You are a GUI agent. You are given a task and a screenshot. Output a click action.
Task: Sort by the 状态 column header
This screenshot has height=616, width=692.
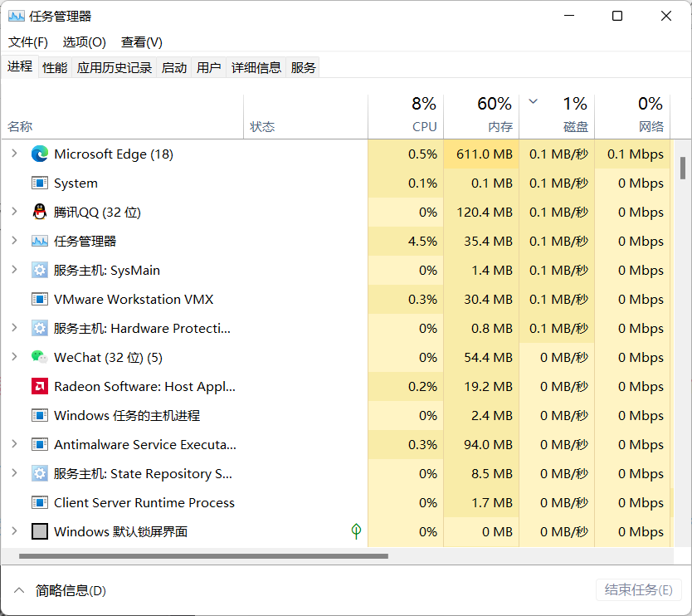tap(306, 116)
